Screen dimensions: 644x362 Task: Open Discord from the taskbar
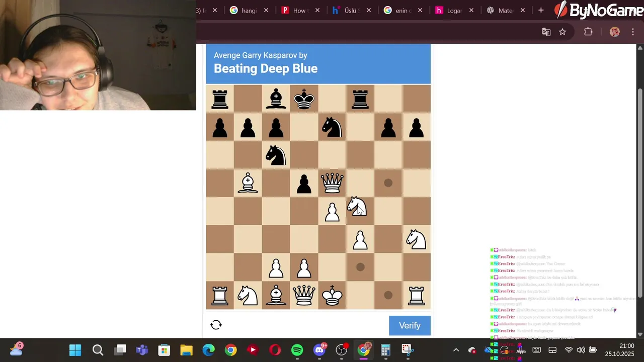[x=319, y=350]
